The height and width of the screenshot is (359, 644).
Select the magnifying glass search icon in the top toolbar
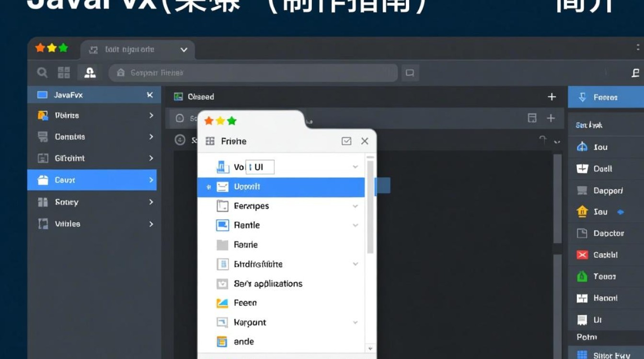tap(42, 72)
